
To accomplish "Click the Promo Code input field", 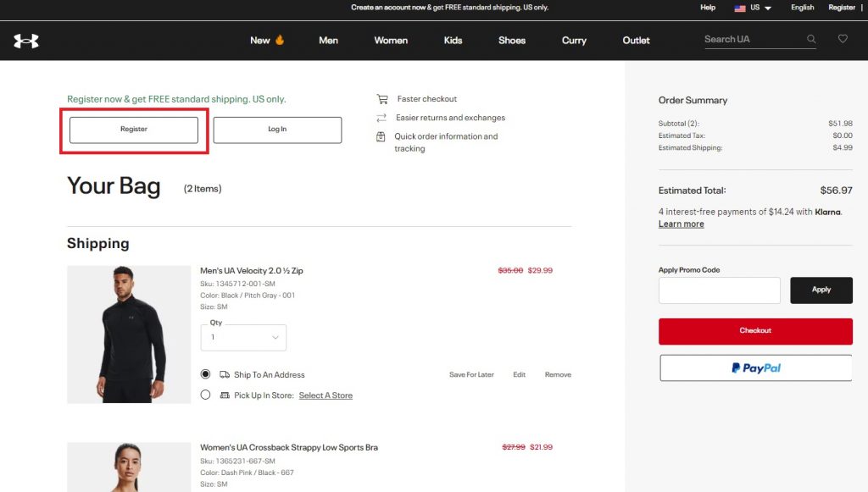I will click(719, 290).
